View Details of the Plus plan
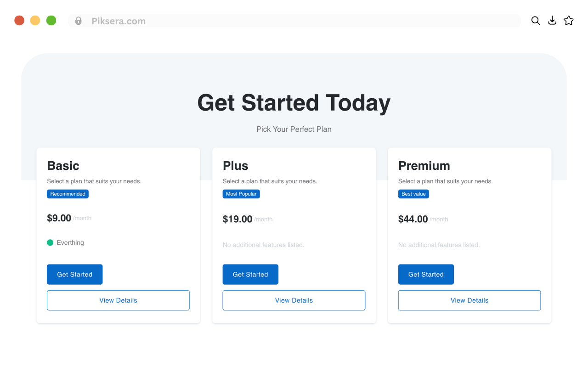 tap(294, 300)
